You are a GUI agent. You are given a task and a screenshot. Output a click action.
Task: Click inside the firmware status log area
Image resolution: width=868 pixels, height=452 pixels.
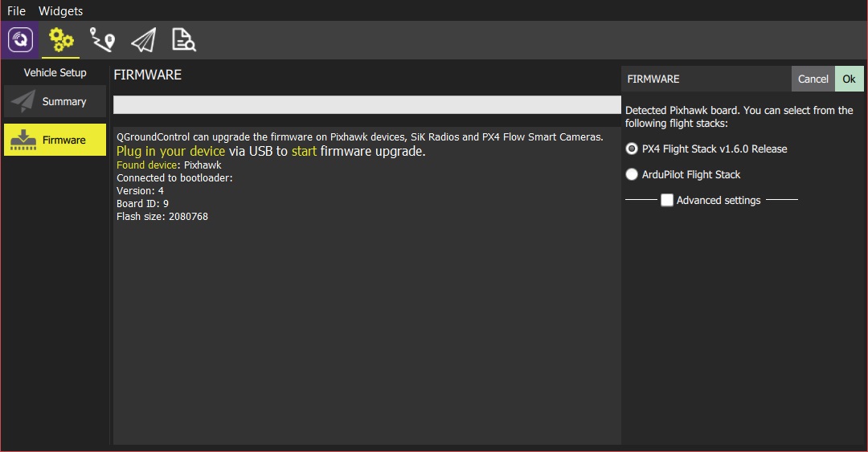366,321
